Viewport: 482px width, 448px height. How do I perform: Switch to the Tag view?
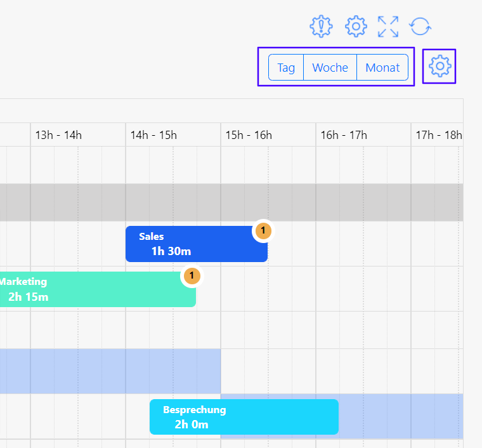[x=286, y=67]
